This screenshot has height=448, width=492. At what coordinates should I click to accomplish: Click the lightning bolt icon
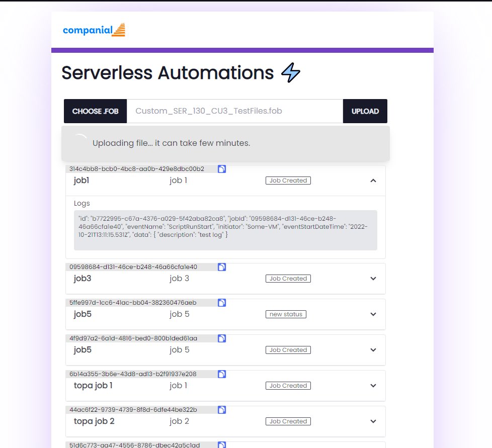[291, 72]
